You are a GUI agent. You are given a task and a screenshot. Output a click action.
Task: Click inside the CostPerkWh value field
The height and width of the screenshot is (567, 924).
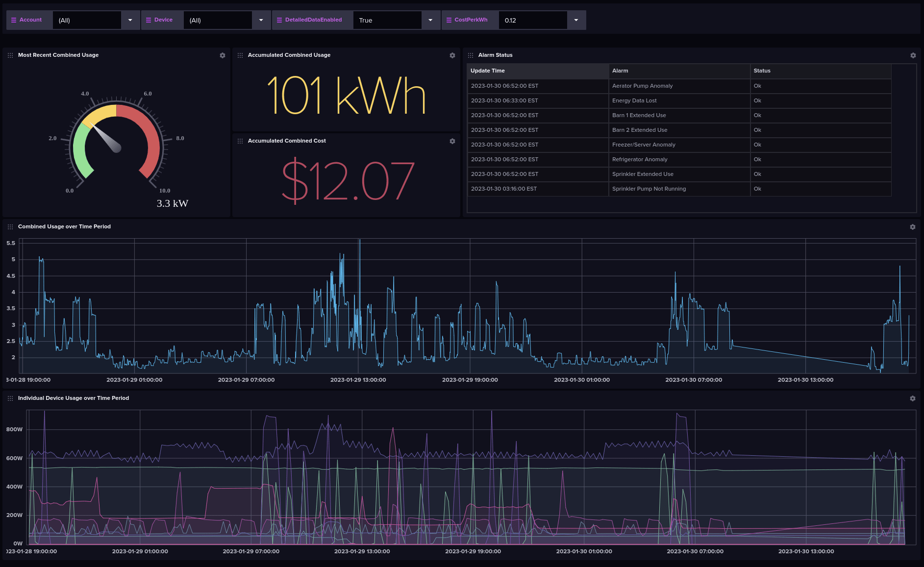[533, 20]
